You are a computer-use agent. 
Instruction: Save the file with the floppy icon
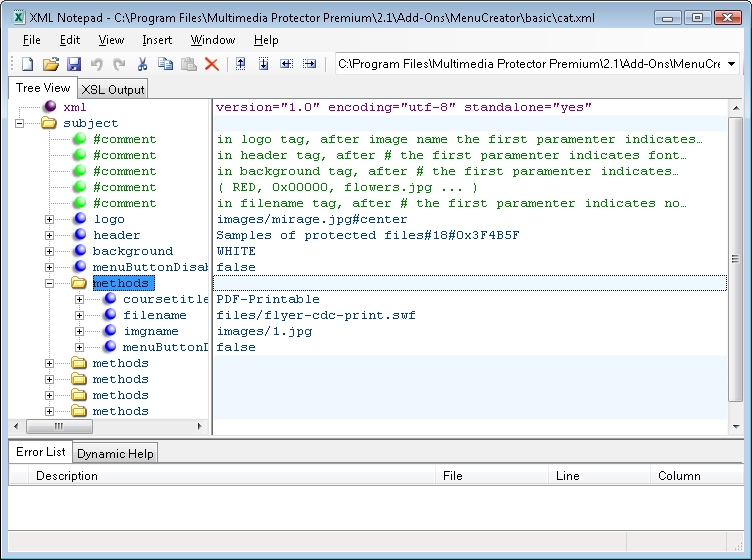pyautogui.click(x=74, y=64)
